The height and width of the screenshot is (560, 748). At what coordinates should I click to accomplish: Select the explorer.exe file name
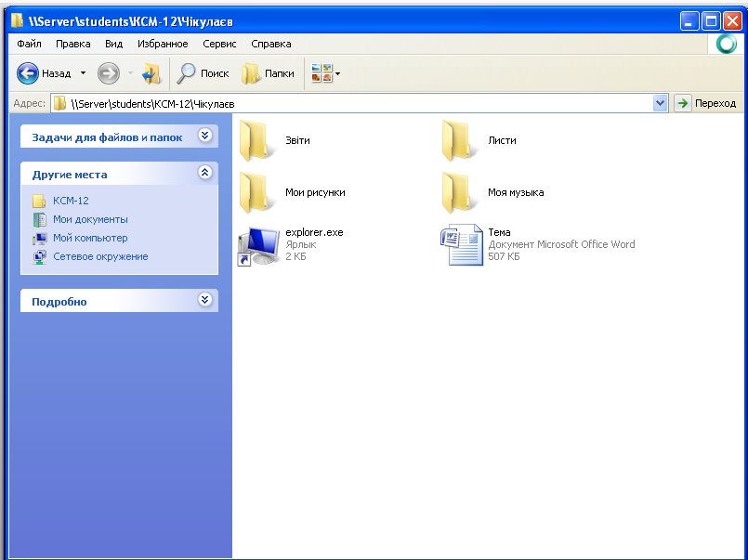(x=314, y=232)
